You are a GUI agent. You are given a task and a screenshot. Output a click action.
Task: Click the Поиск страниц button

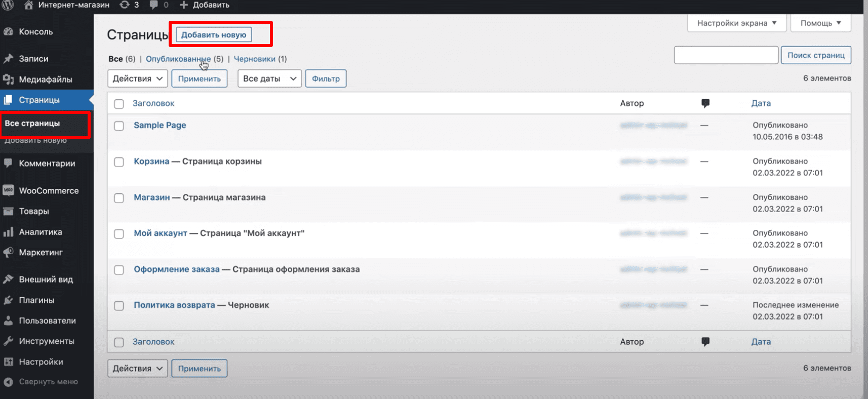tap(816, 55)
